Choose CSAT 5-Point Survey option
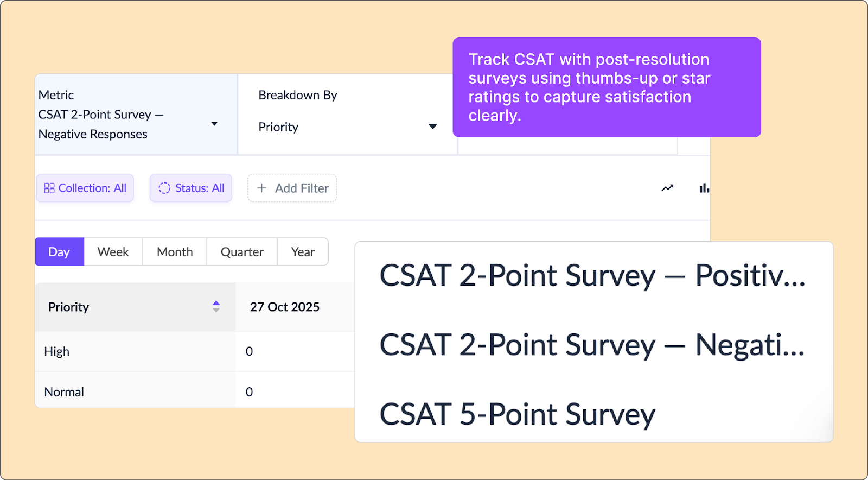The image size is (868, 480). 518,414
